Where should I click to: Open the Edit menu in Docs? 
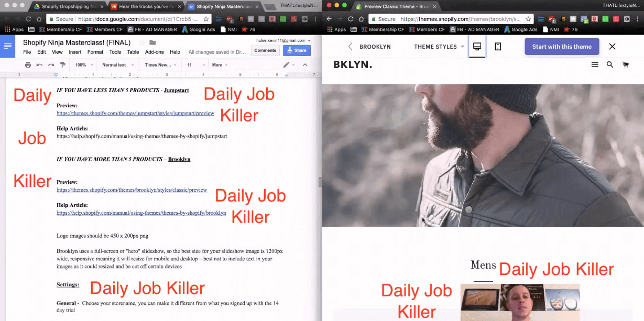point(41,52)
